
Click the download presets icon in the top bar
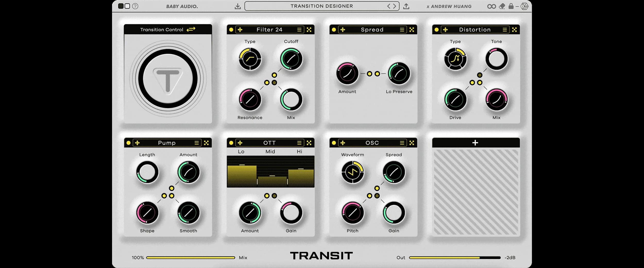[238, 6]
